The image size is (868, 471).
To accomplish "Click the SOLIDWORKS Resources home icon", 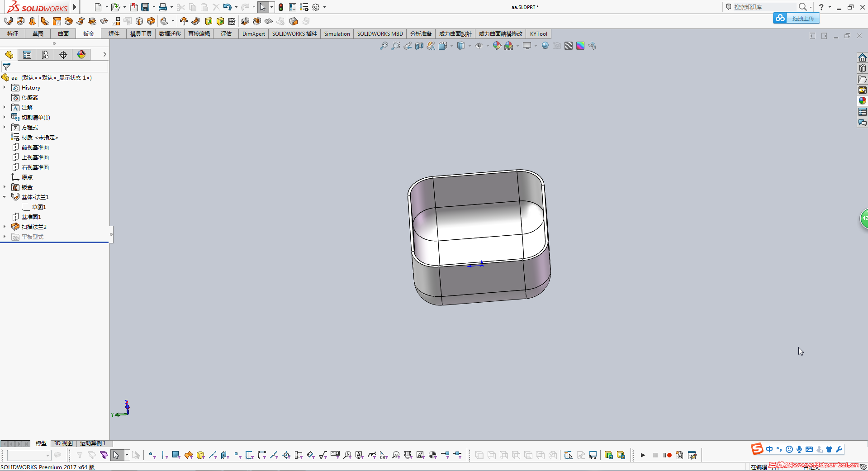I will click(x=863, y=57).
